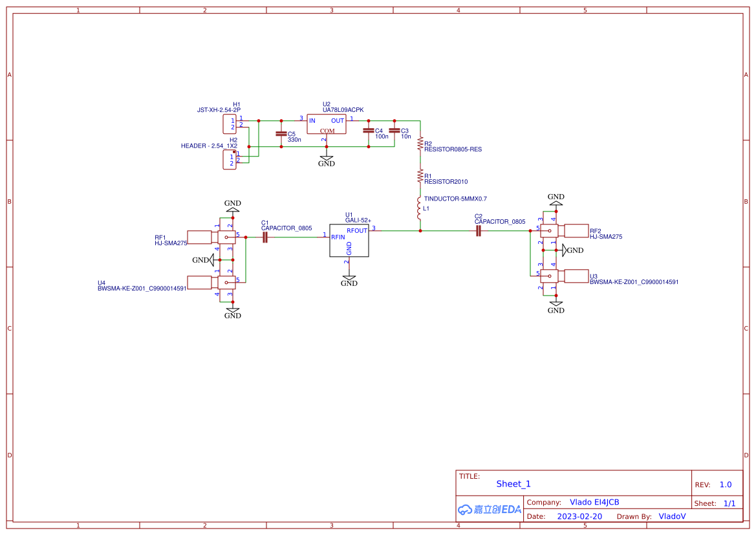Click the Company value Vlado EI4JCB
This screenshot has height=535, width=756.
pos(594,502)
